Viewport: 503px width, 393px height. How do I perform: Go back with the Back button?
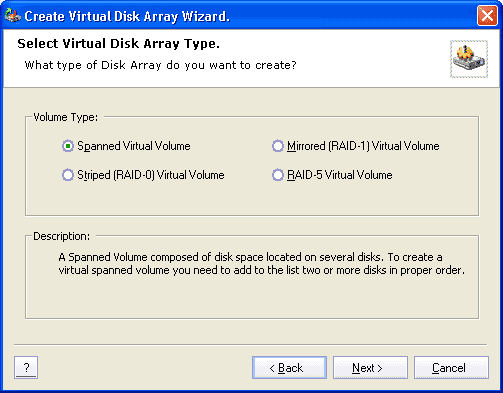(x=289, y=368)
